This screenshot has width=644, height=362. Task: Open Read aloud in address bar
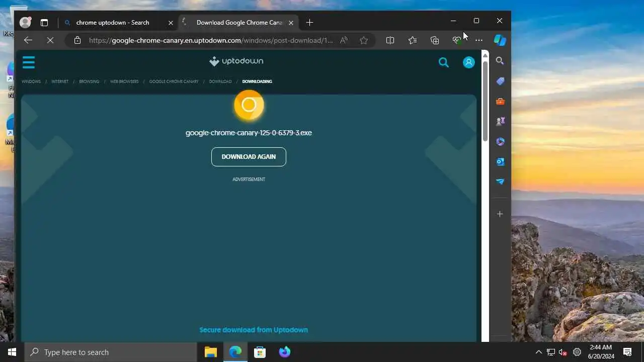[x=344, y=40]
